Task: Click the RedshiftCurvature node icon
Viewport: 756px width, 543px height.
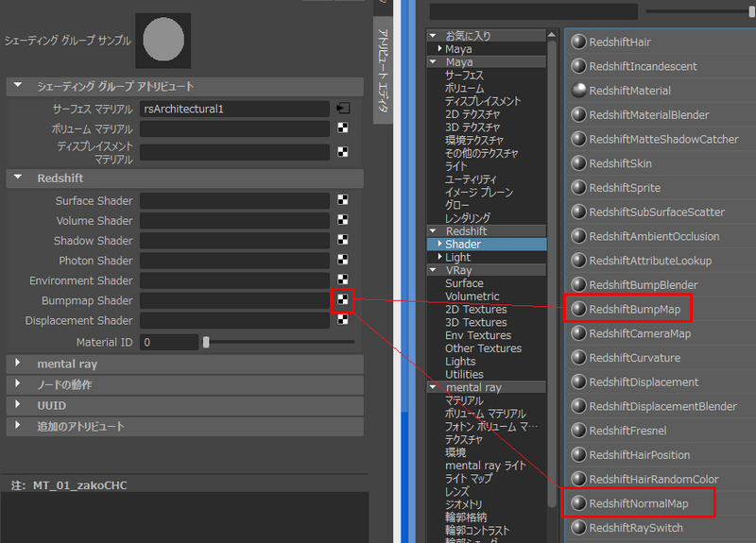Action: point(578,358)
